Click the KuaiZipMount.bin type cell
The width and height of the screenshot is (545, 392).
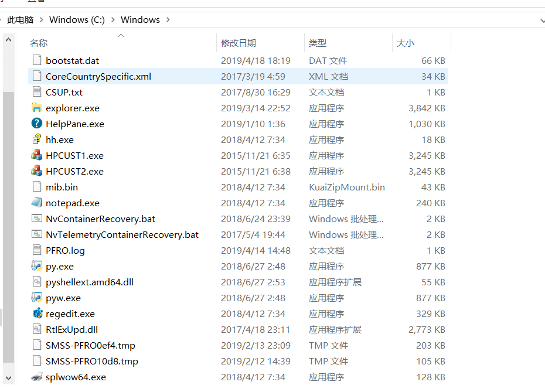point(347,188)
